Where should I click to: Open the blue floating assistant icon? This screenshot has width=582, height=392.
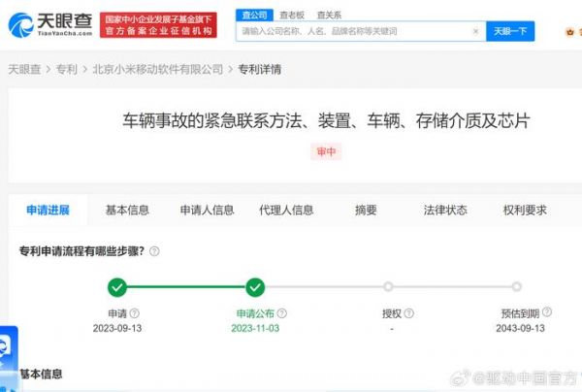click(8, 346)
